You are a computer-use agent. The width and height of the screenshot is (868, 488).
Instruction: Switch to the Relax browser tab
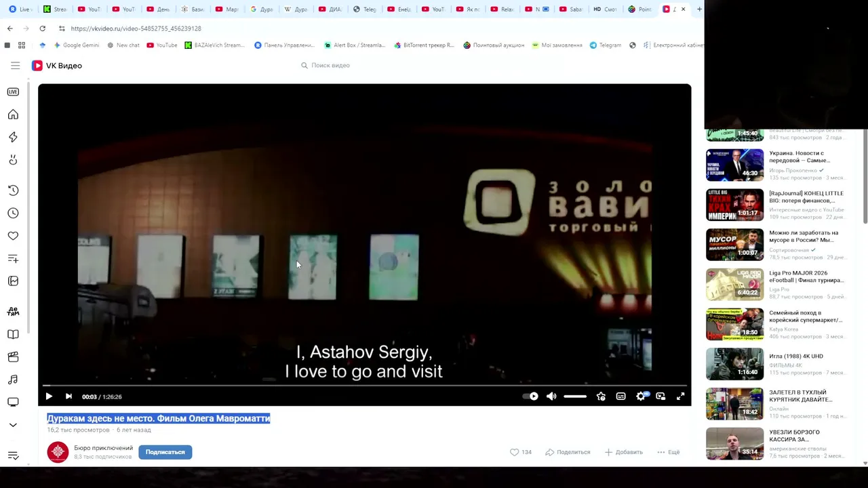[x=501, y=9]
